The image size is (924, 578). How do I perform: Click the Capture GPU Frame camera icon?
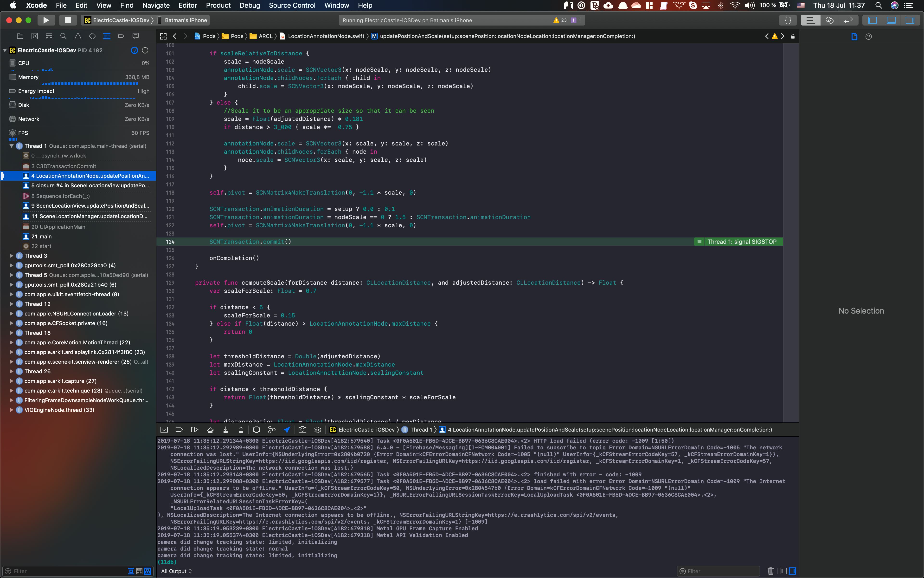302,430
